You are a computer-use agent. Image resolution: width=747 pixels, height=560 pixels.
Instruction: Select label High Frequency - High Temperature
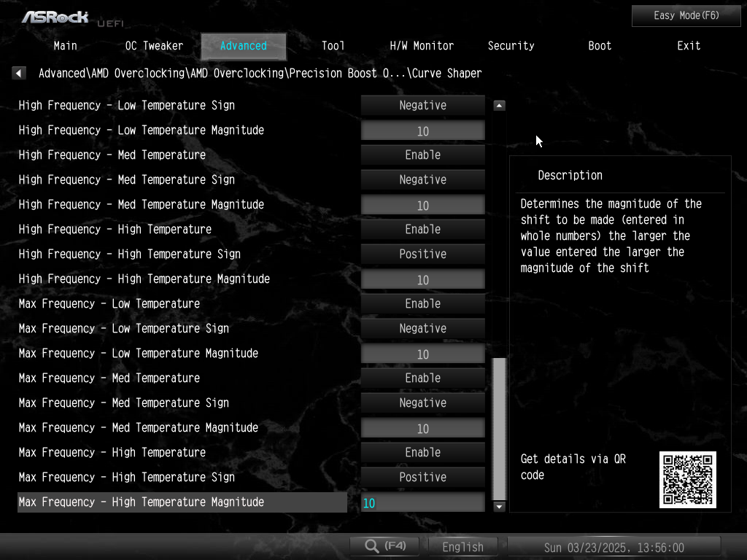[x=115, y=229]
